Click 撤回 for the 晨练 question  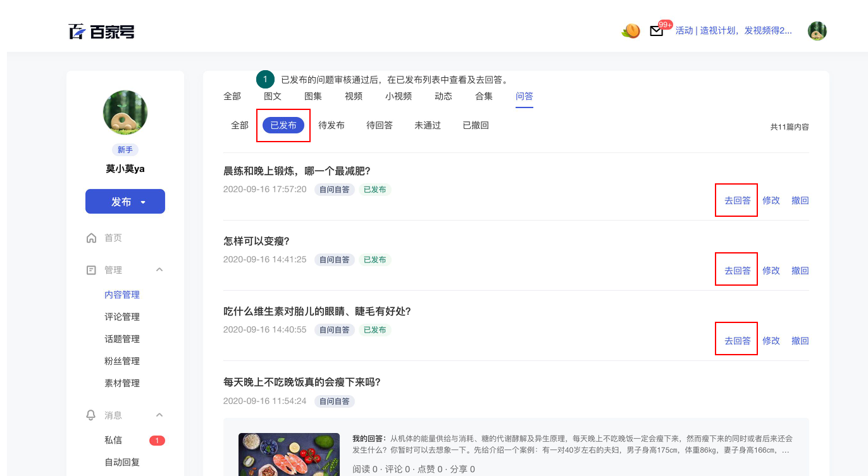tap(800, 200)
